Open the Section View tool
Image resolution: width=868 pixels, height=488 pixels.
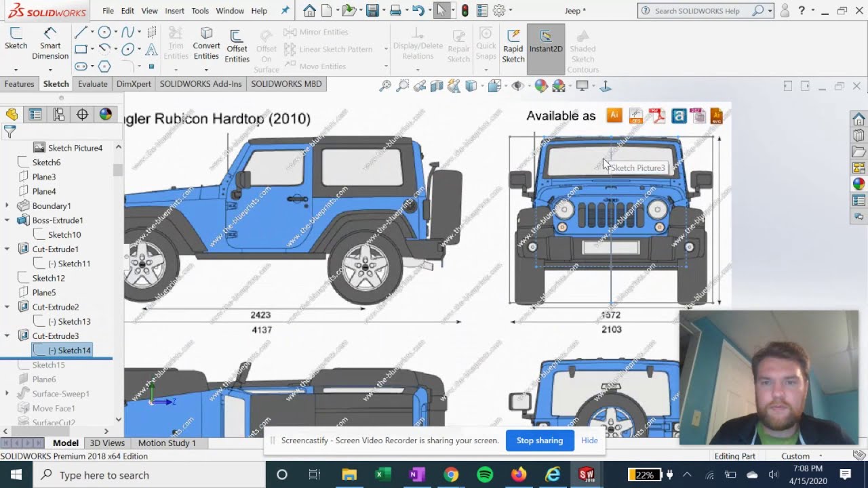coord(437,86)
